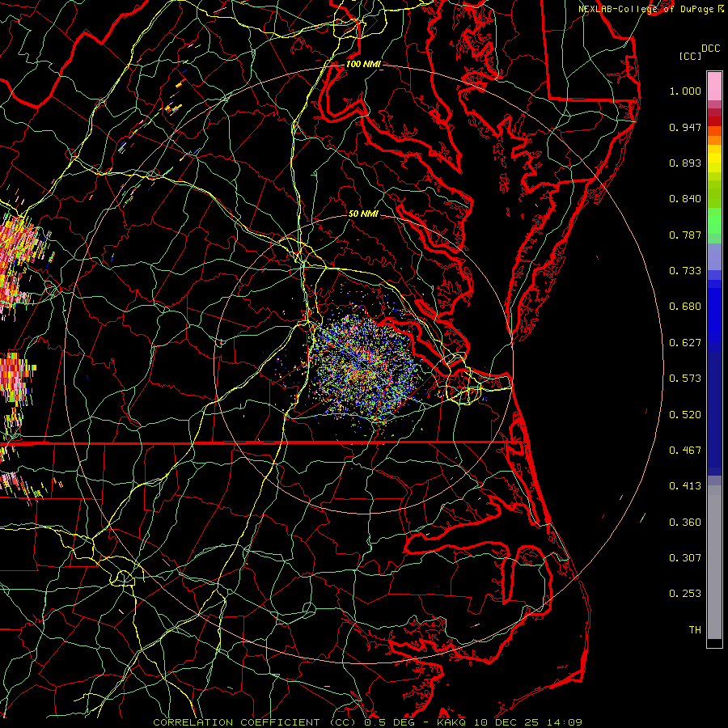
Task: Click the 0.840 scale value
Action: (x=685, y=199)
